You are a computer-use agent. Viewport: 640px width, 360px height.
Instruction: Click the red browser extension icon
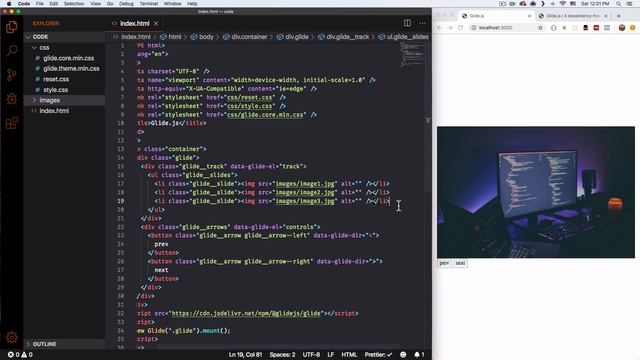click(596, 28)
